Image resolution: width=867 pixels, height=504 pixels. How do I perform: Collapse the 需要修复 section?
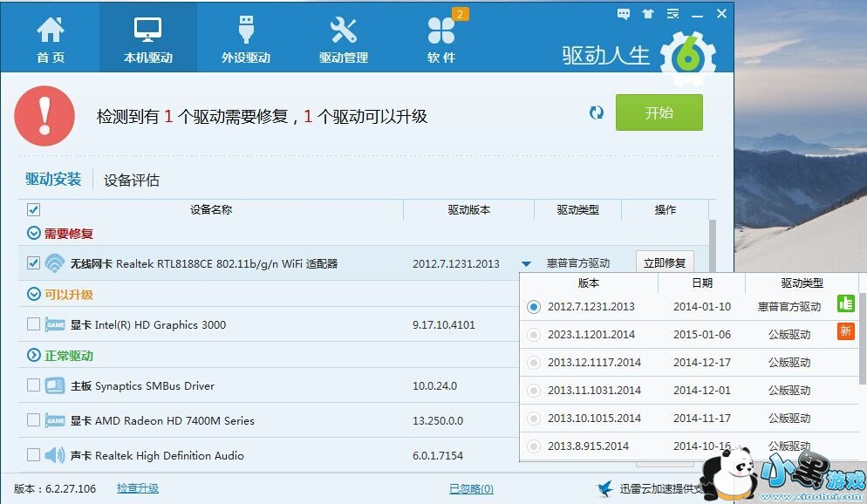pyautogui.click(x=34, y=233)
